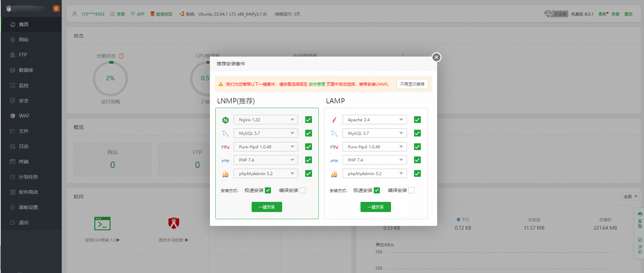Click the 修复 link in header
Screen dimensions: 644x273
point(616,14)
